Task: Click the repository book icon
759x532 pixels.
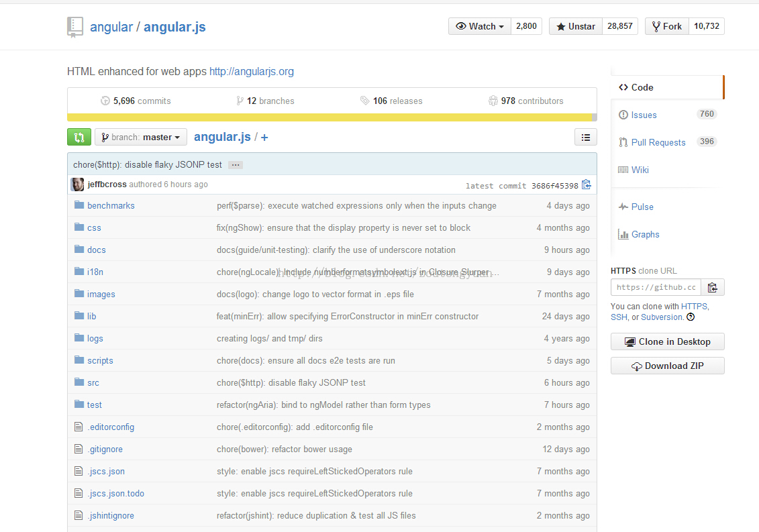Action: point(74,27)
